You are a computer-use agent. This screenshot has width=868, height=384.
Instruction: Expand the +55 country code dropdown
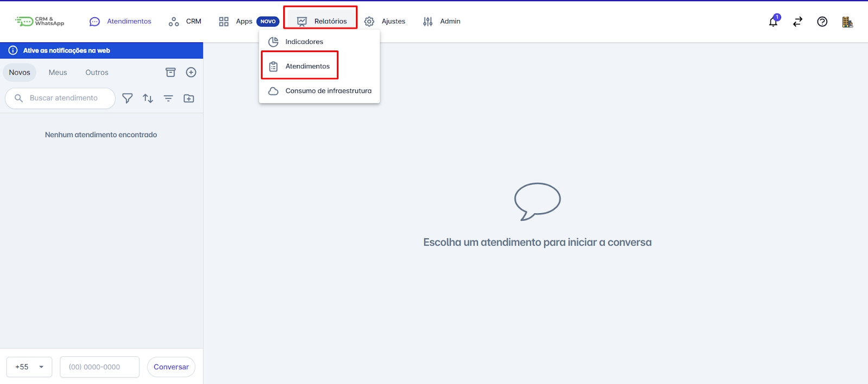pos(29,367)
